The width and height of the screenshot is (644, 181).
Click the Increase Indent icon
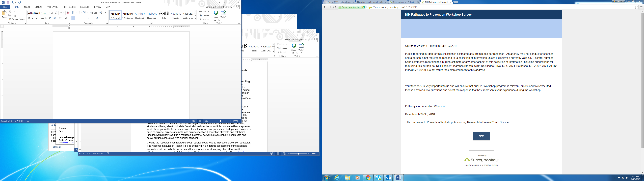click(x=95, y=13)
